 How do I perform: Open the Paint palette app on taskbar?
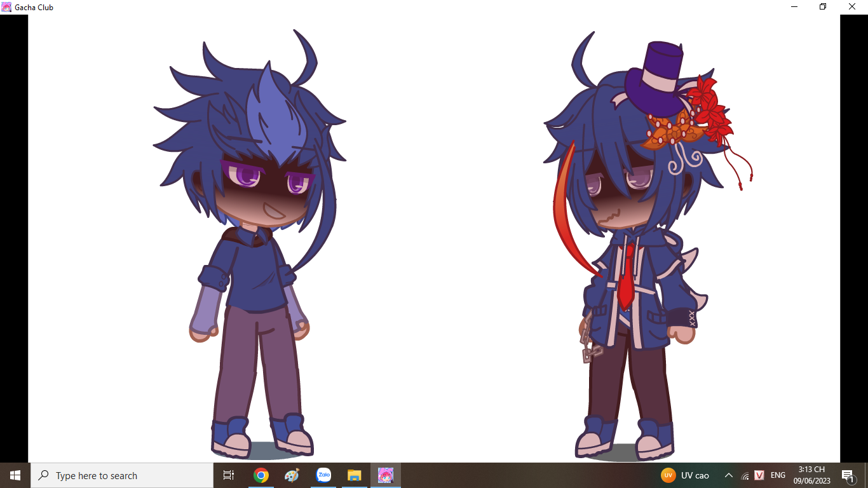[x=292, y=475]
